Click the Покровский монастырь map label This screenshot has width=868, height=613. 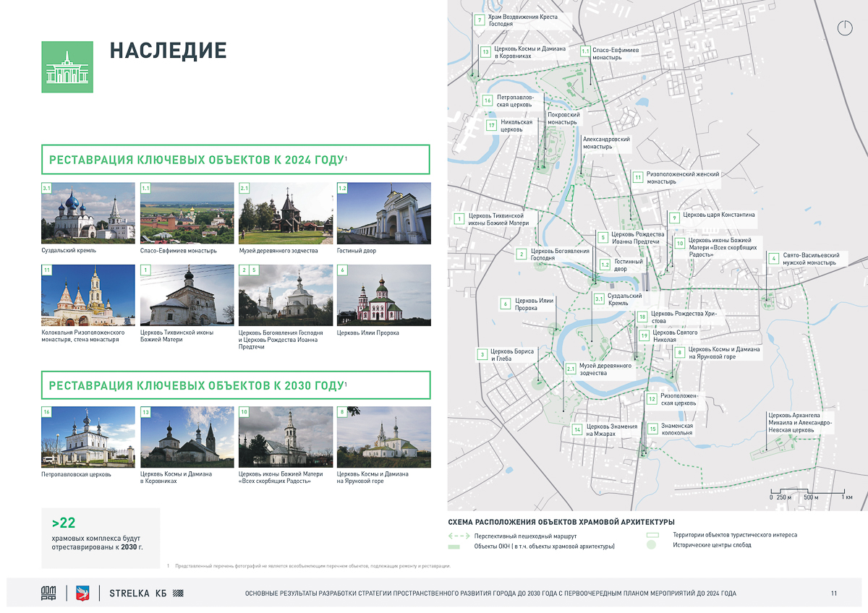click(x=563, y=119)
